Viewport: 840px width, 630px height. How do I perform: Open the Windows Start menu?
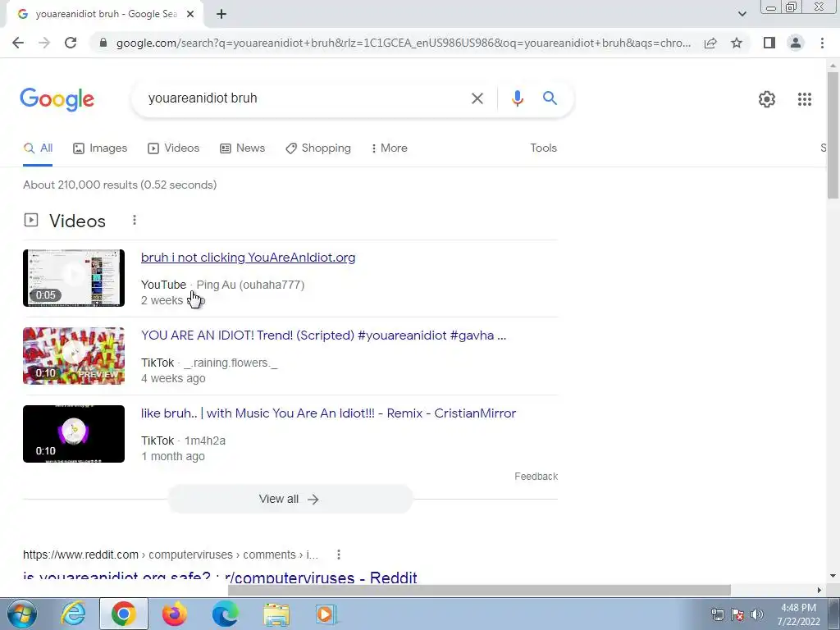tap(22, 614)
